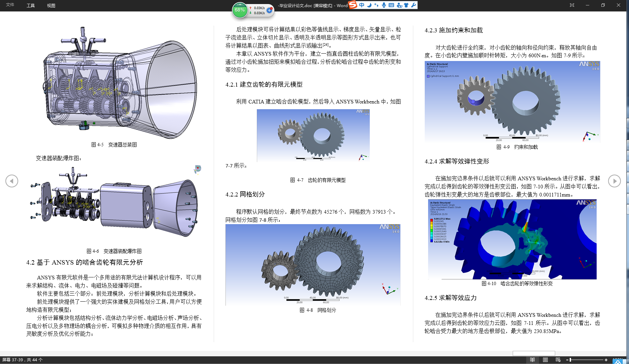The image size is (629, 364).
Task: Adjust the zoom slider handle
Action: click(x=570, y=360)
